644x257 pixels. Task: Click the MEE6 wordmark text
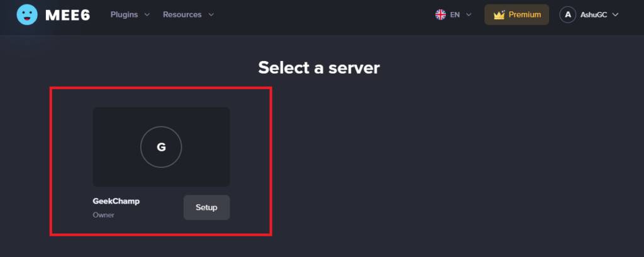coord(67,14)
